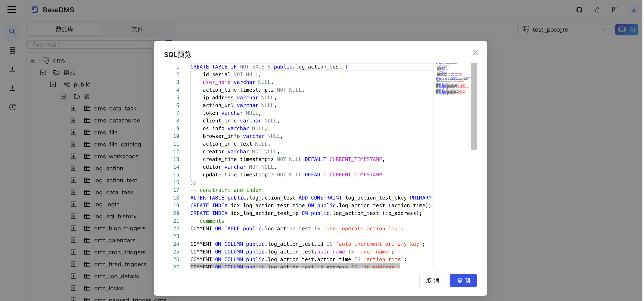Click the 取消 button

(432, 280)
